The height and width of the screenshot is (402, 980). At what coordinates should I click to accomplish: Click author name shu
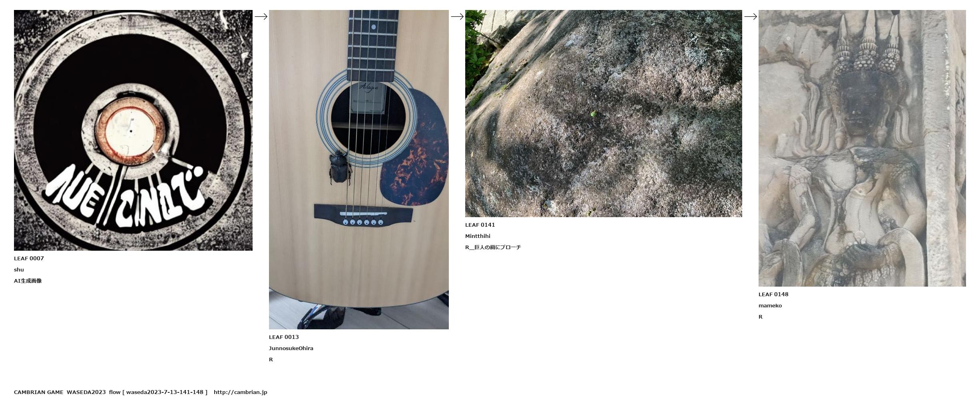(19, 269)
